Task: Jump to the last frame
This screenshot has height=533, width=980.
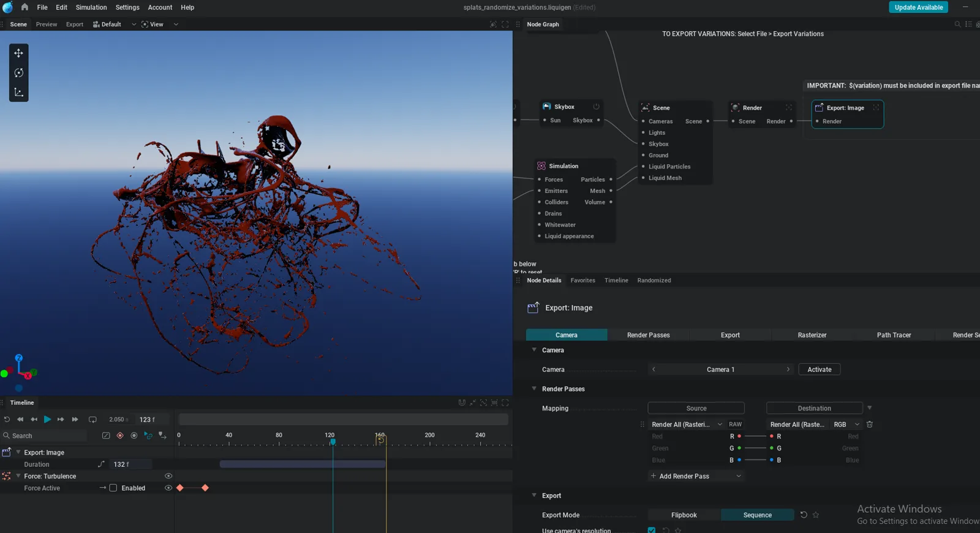Action: click(x=75, y=420)
